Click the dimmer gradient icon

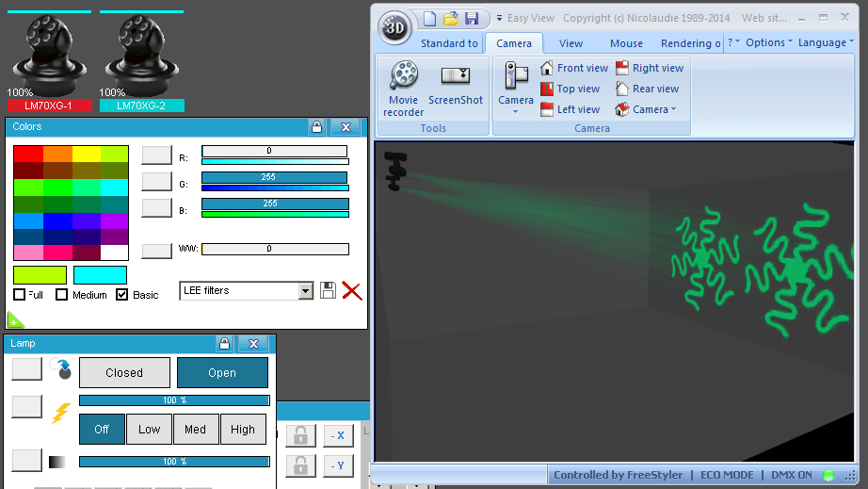click(x=57, y=462)
